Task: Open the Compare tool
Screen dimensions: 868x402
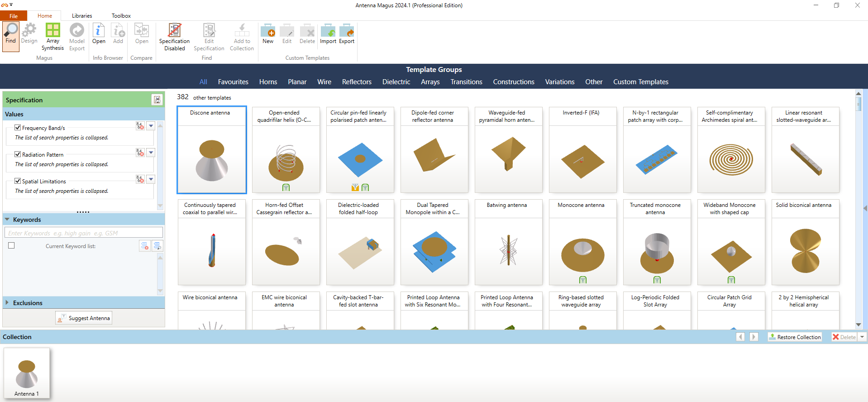Action: click(x=142, y=34)
